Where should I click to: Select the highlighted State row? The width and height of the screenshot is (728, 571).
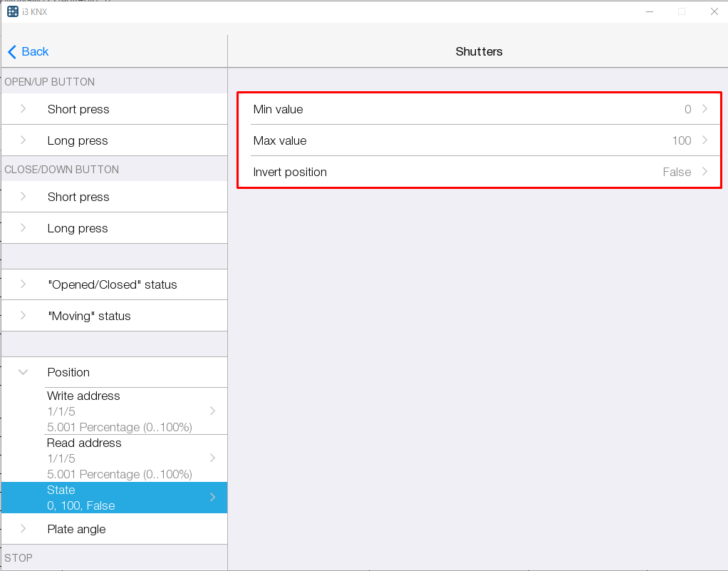[x=114, y=498]
